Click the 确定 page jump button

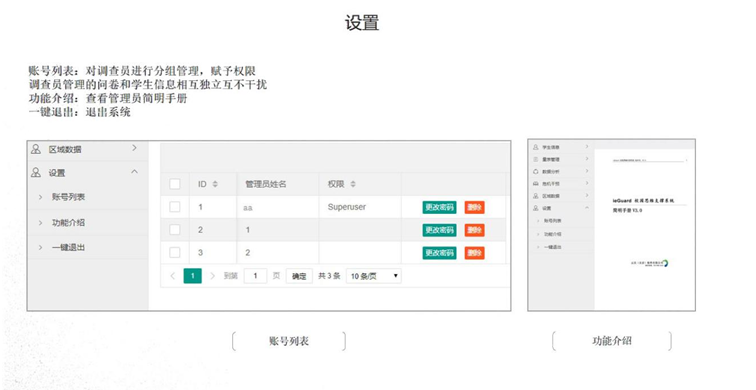[299, 276]
